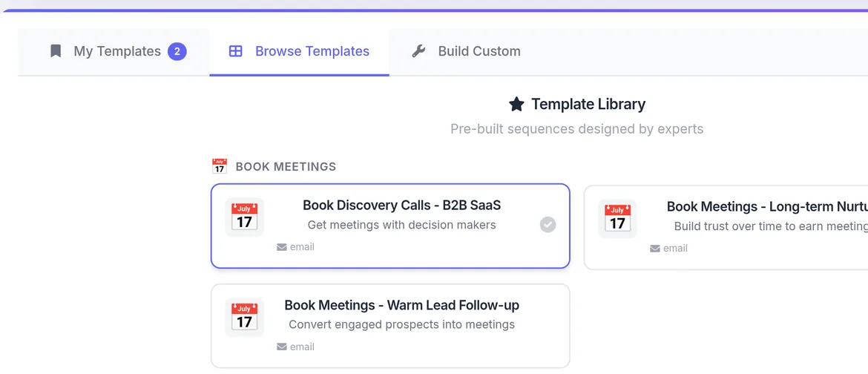Click the calendar icon beside Book Meetings heading
Image resolution: width=868 pixels, height=374 pixels.
(219, 166)
